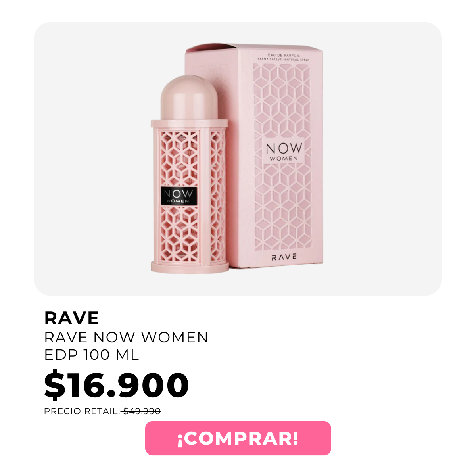476x476 pixels.
Task: Click the PRECIO RETAIL label
Action: 82,411
